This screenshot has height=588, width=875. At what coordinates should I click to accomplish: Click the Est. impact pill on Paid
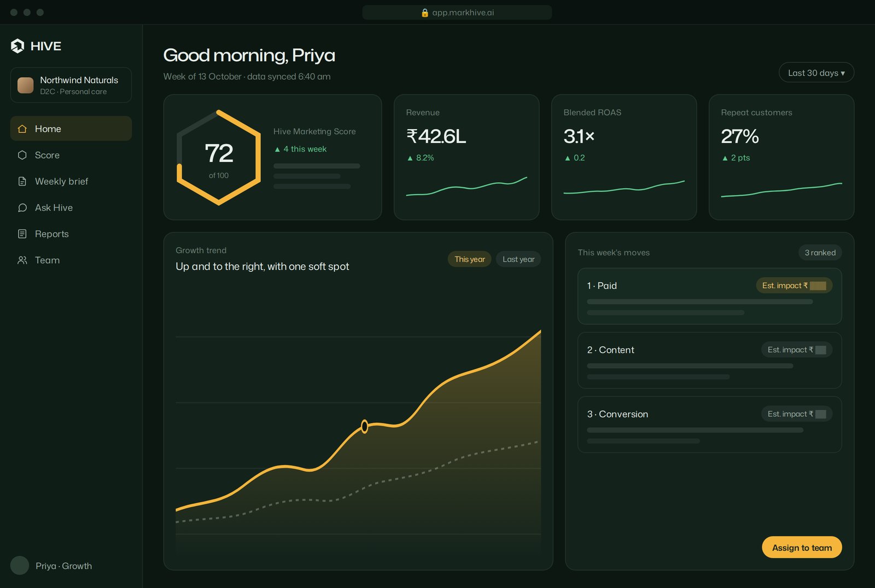[x=794, y=286]
